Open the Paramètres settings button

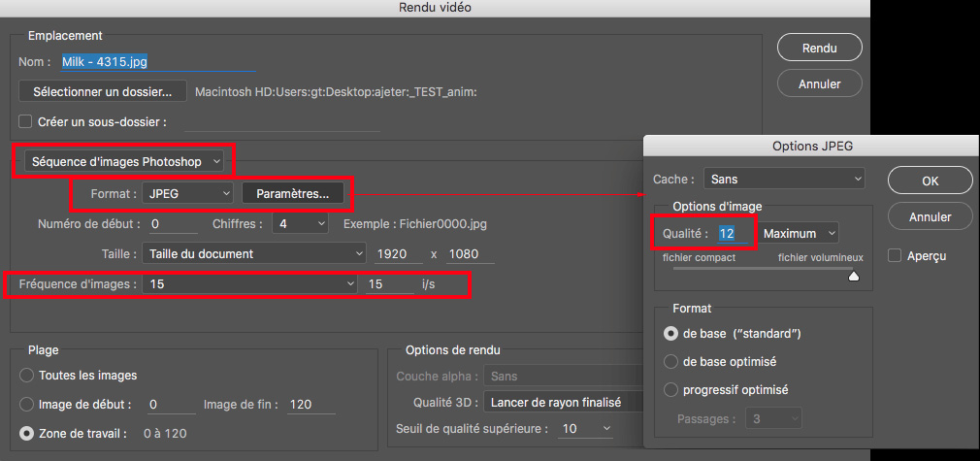click(x=292, y=193)
